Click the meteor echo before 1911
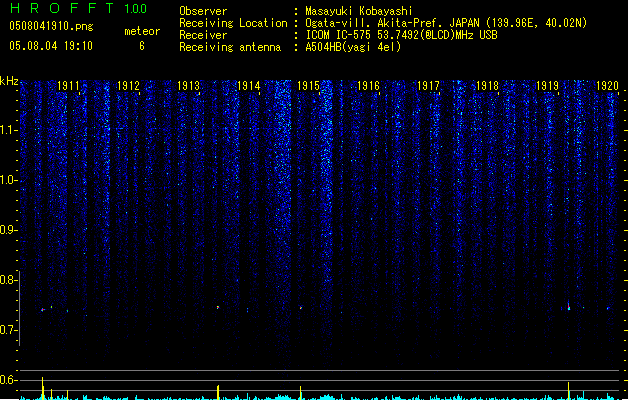Image resolution: width=629 pixels, height=400 pixels. (x=43, y=310)
